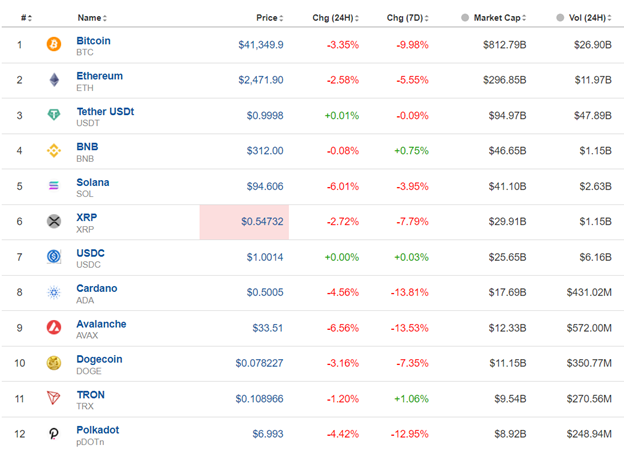This screenshot has height=449, width=624.
Task: Open the USDC name link
Action: [x=90, y=253]
